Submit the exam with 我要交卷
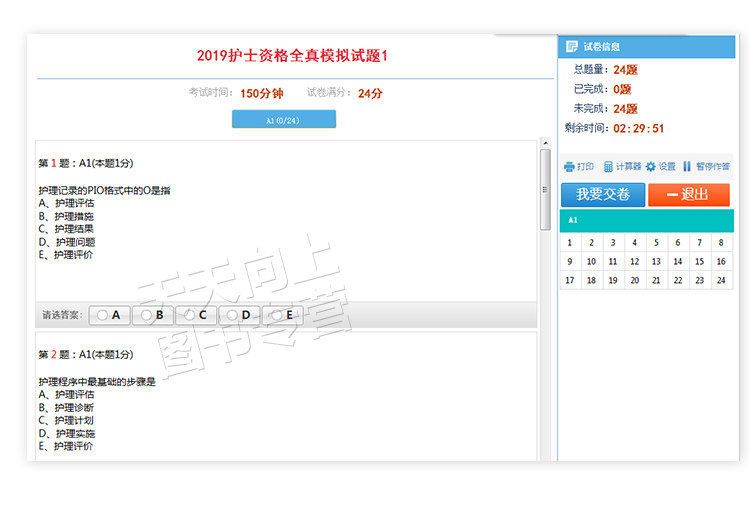This screenshot has width=750, height=512. click(603, 195)
